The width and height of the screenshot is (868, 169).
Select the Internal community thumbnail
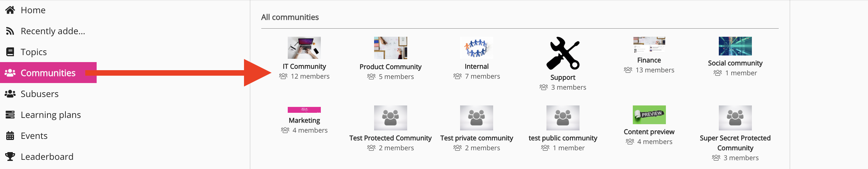tap(477, 48)
